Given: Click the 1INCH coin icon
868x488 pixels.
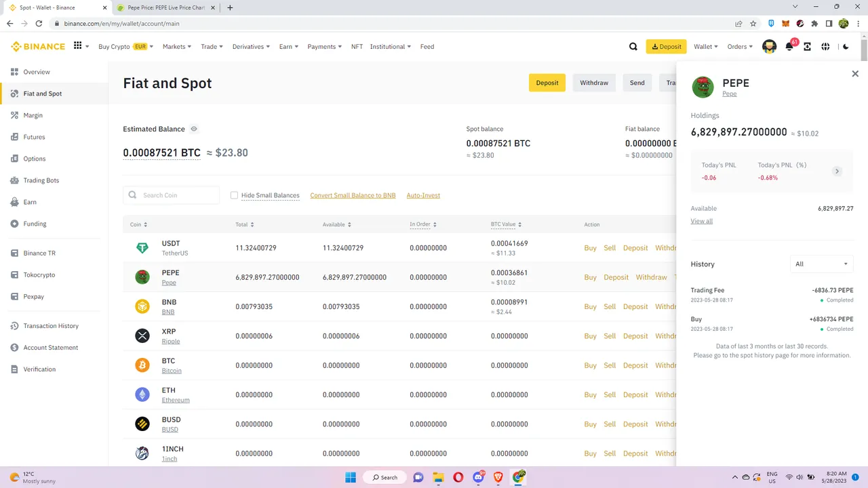Looking at the screenshot, I should click(x=142, y=453).
